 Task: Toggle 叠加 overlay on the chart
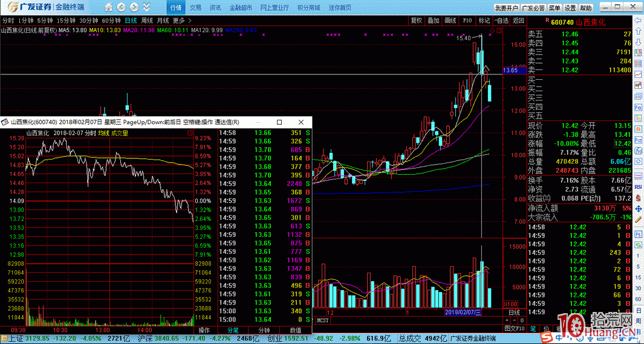(433, 20)
